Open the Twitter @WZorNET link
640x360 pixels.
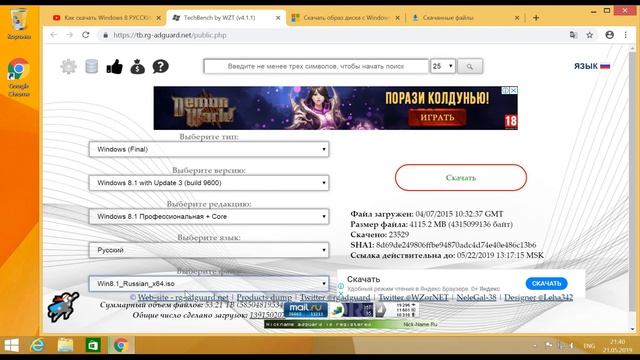click(413, 297)
